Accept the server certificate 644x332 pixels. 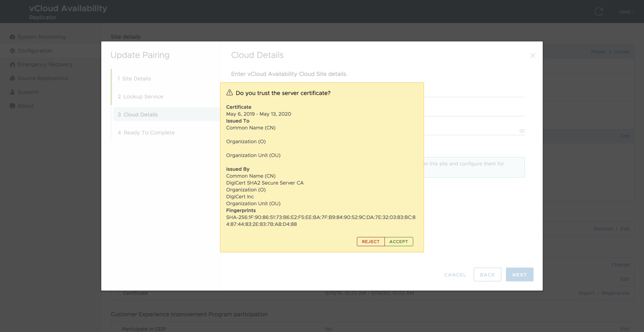pyautogui.click(x=399, y=242)
